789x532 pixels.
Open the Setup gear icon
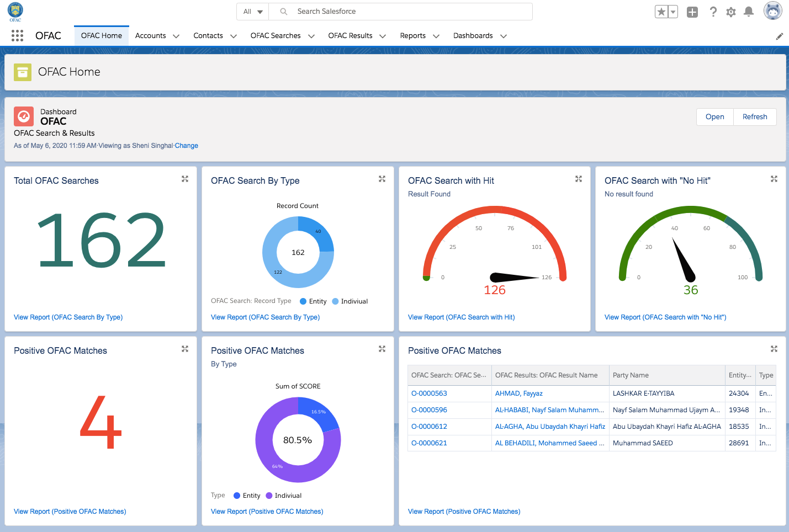tap(731, 12)
